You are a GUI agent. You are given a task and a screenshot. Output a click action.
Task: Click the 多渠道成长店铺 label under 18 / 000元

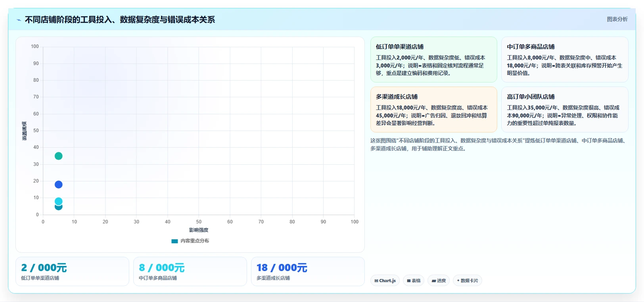273,278
